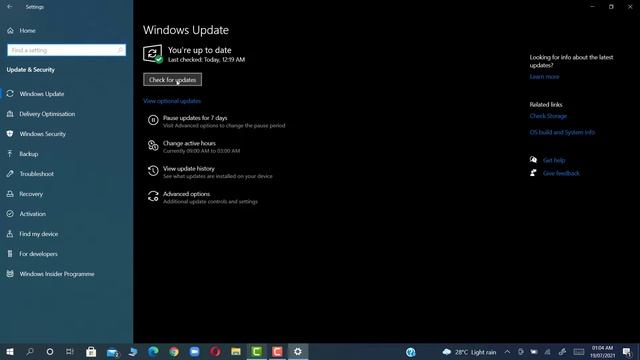Open the Windows Start menu
This screenshot has height=360, width=640.
click(10, 351)
